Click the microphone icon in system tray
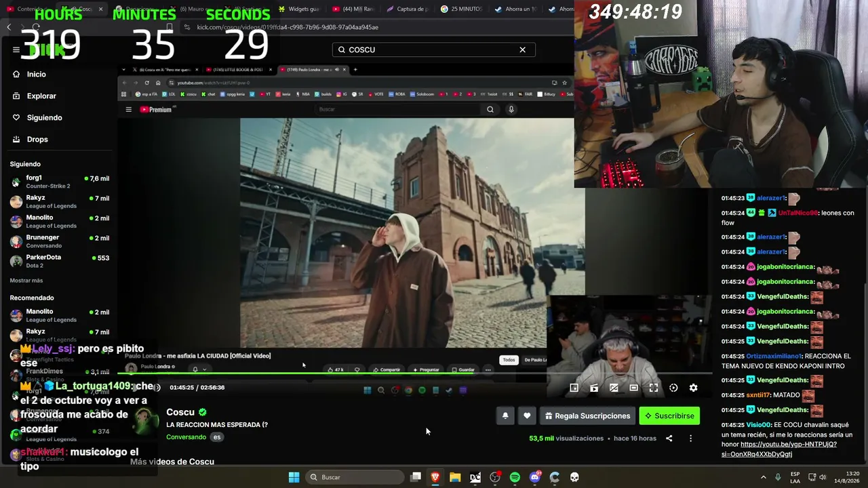 [x=778, y=477]
